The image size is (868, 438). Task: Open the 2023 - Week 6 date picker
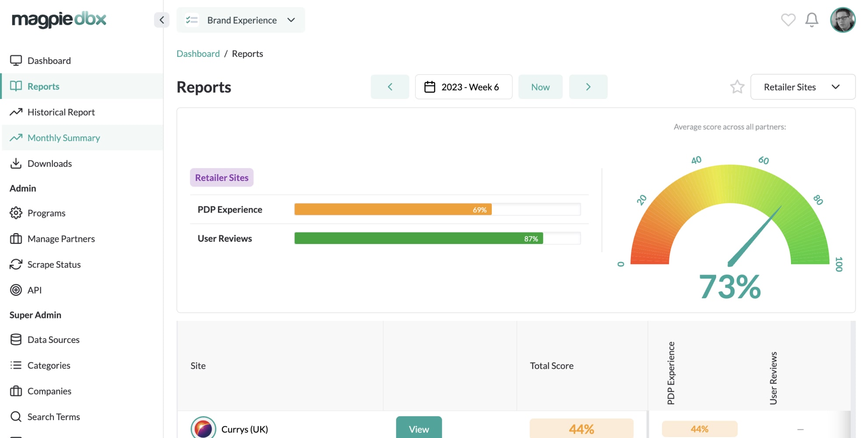coord(463,87)
